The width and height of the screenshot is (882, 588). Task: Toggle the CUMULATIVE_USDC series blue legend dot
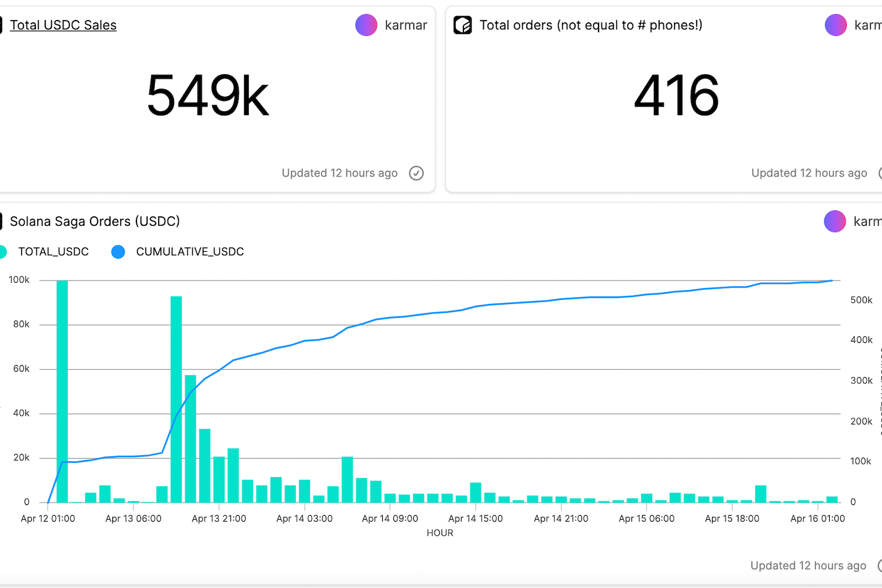[x=118, y=252]
